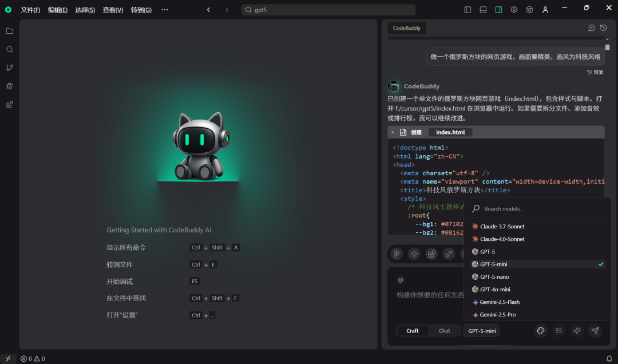Click the palette icon in chat input
The width and height of the screenshot is (618, 364).
point(541,330)
